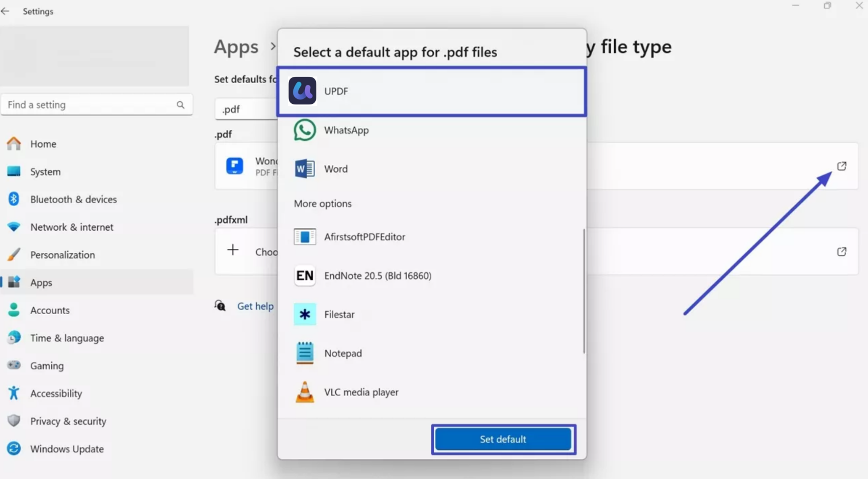Click the .pdf file type search field
Screen dimensions: 868x479
pyautogui.click(x=246, y=109)
